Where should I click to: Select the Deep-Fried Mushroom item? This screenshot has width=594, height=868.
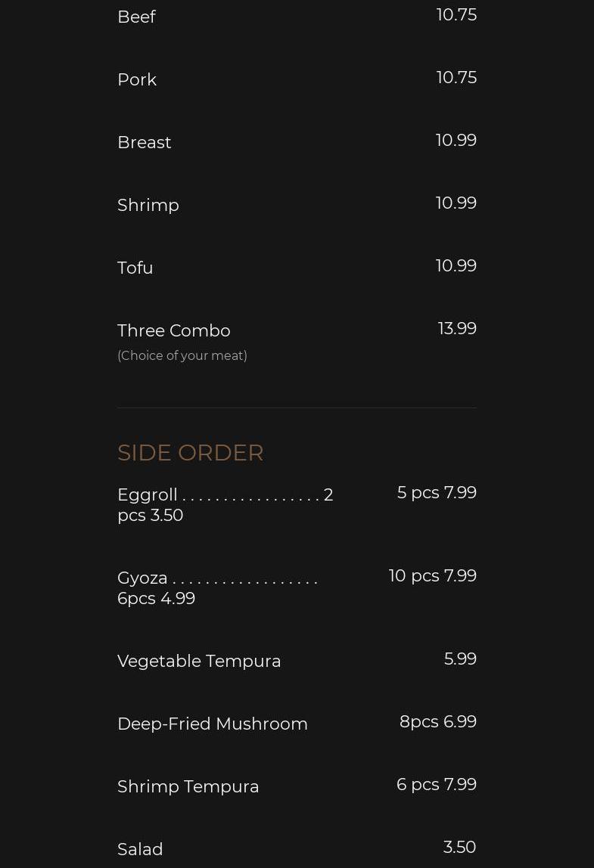(x=212, y=724)
